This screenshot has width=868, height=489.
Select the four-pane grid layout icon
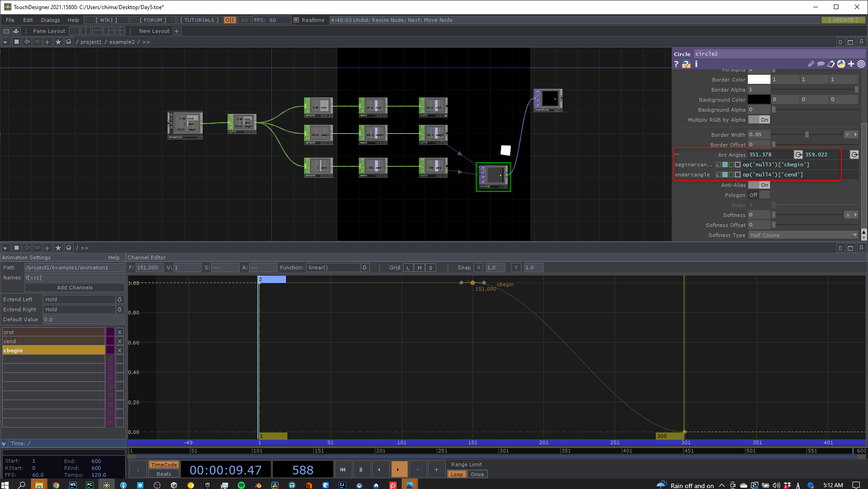(120, 31)
